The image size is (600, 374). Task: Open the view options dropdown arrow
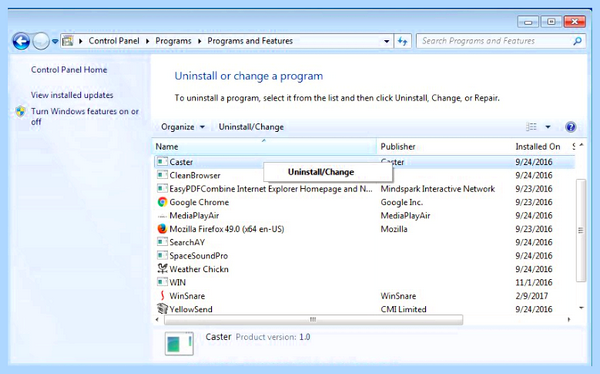point(548,127)
